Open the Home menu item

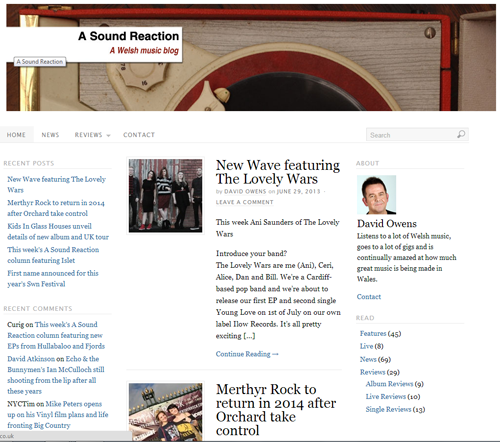(16, 135)
